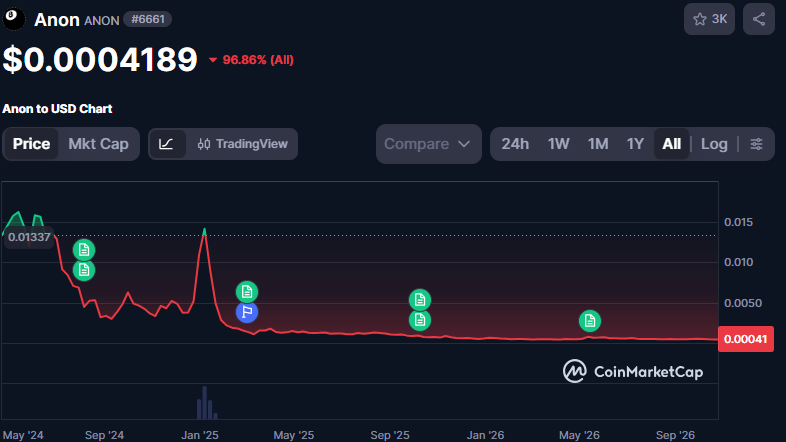
Task: Click the blue flag event marker
Action: pyautogui.click(x=247, y=312)
